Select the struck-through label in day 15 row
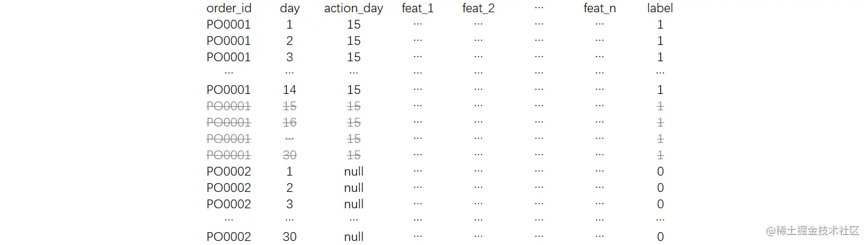 (660, 106)
